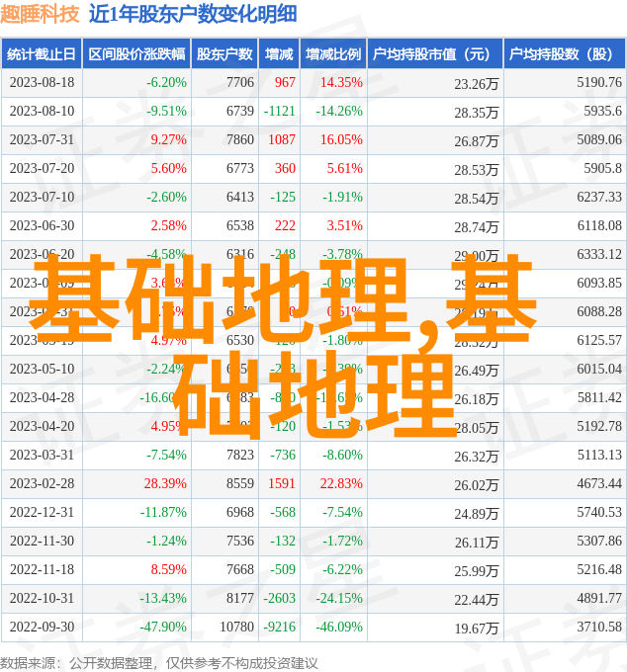Click the 趣睡科技 title text
The image size is (627, 672).
pyautogui.click(x=41, y=14)
